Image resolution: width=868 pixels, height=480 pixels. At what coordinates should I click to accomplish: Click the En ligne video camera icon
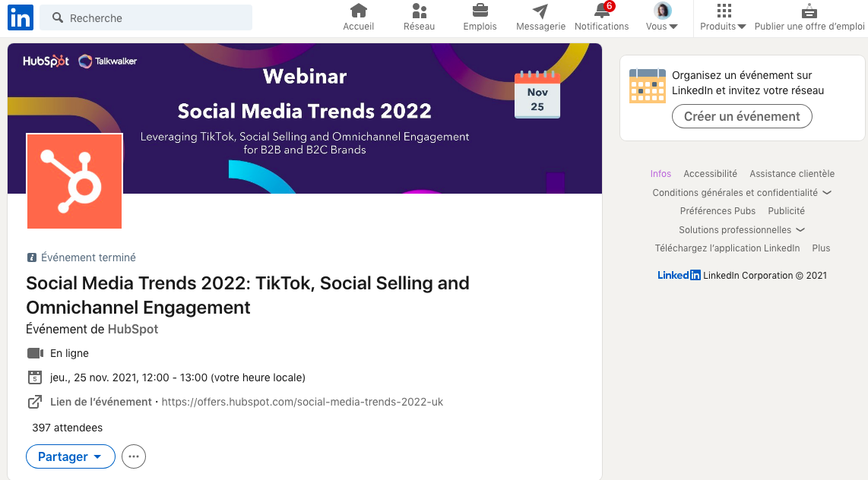pyautogui.click(x=35, y=353)
